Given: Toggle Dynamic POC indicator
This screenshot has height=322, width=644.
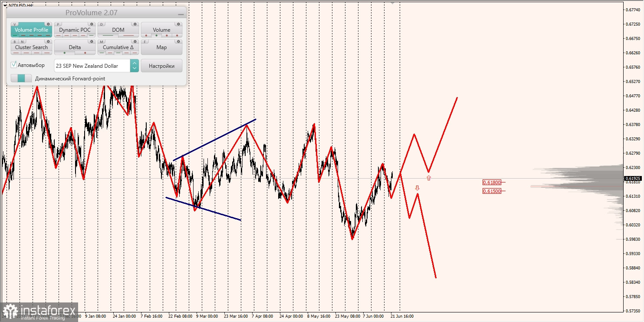Looking at the screenshot, I should [x=75, y=30].
